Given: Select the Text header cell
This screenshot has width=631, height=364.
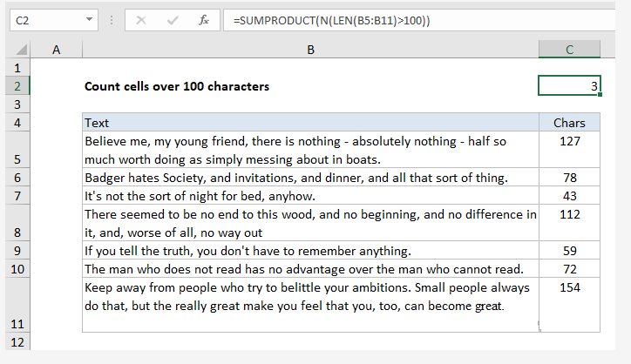Looking at the screenshot, I should click(x=310, y=122).
